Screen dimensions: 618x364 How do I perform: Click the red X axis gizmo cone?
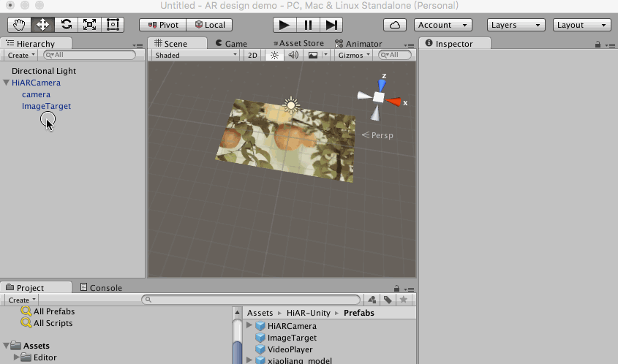(x=394, y=102)
